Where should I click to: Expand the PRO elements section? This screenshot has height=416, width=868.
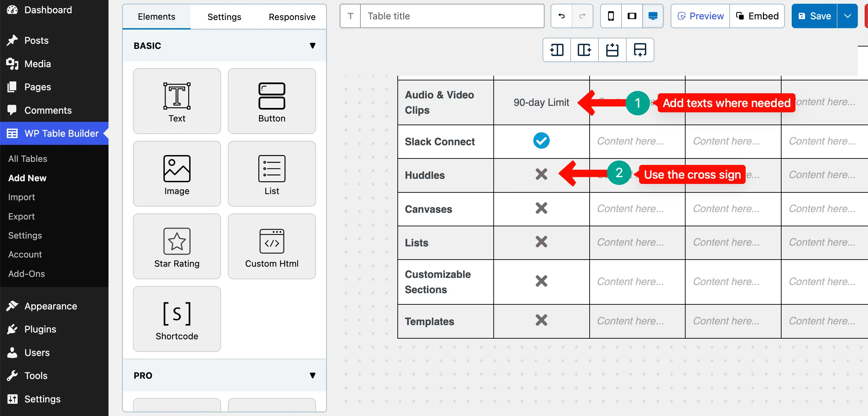click(x=312, y=375)
